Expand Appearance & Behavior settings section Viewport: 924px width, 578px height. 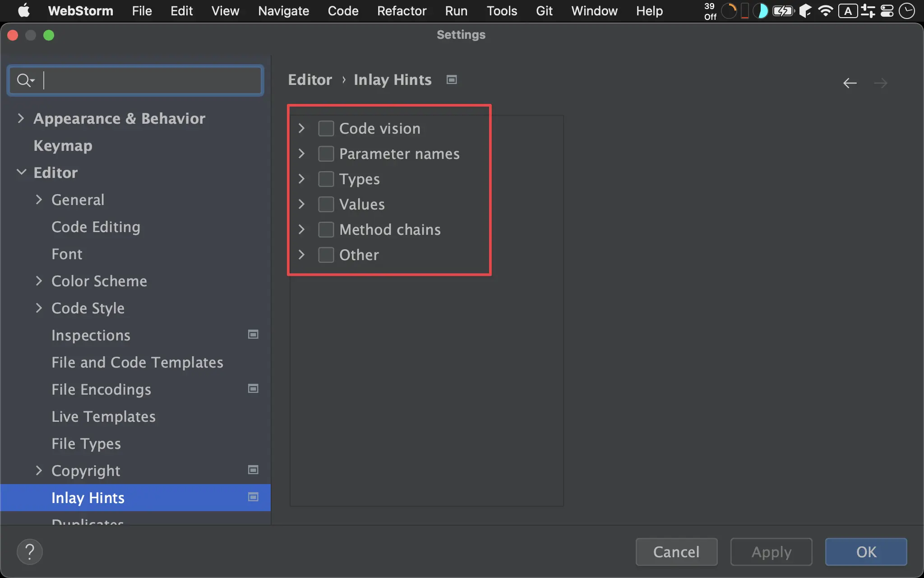pyautogui.click(x=21, y=118)
